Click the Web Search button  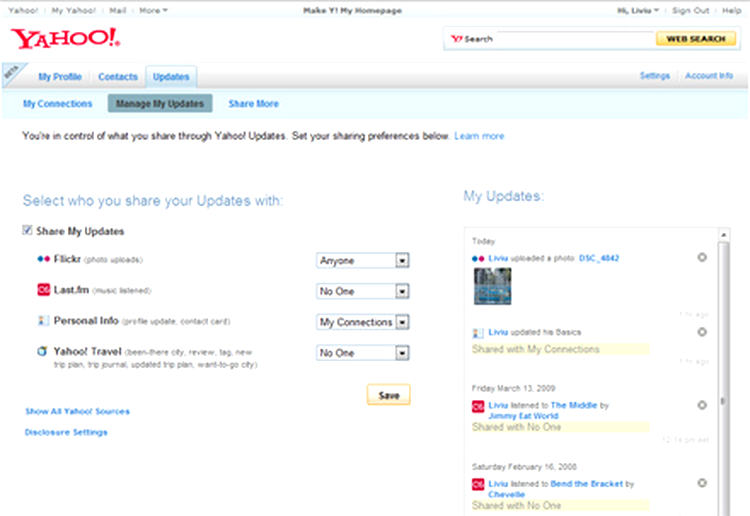click(695, 39)
